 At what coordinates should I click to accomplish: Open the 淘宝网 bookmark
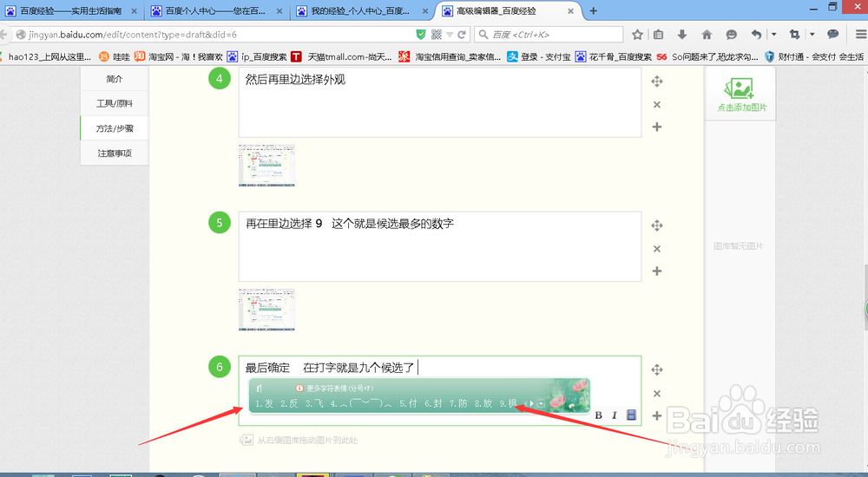[x=178, y=56]
